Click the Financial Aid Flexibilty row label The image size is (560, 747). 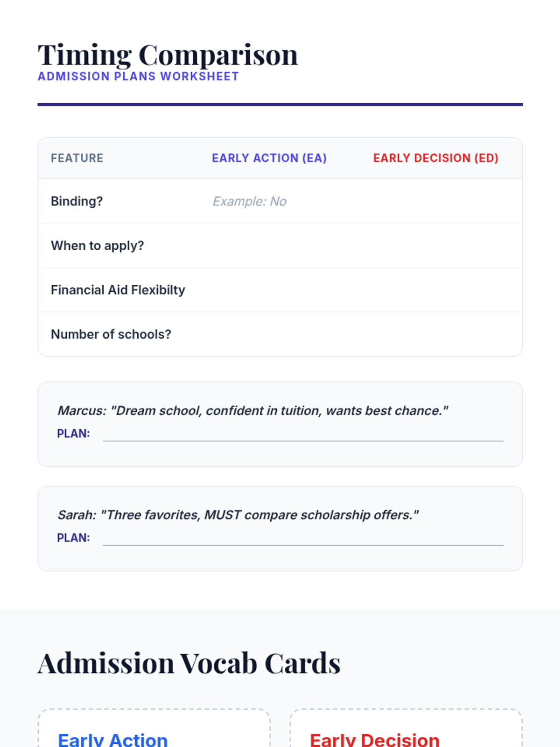(x=118, y=290)
